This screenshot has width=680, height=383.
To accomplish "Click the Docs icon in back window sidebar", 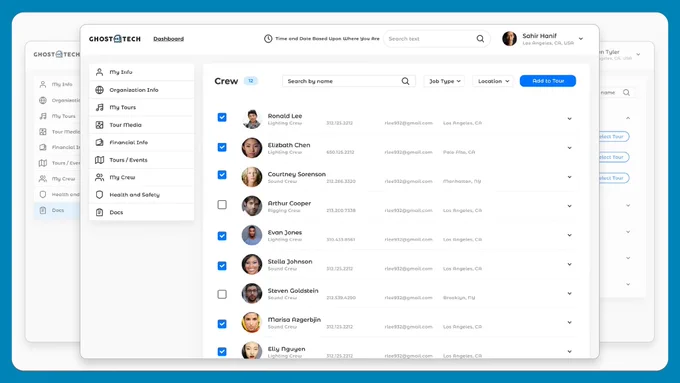I will click(42, 210).
